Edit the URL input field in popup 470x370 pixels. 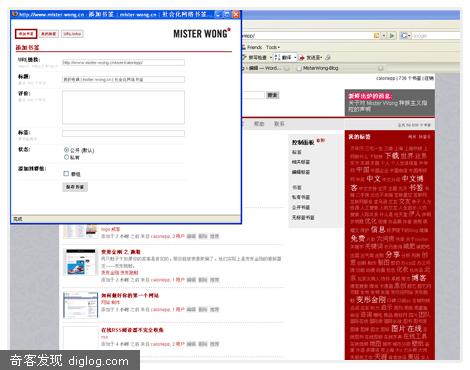coord(123,62)
